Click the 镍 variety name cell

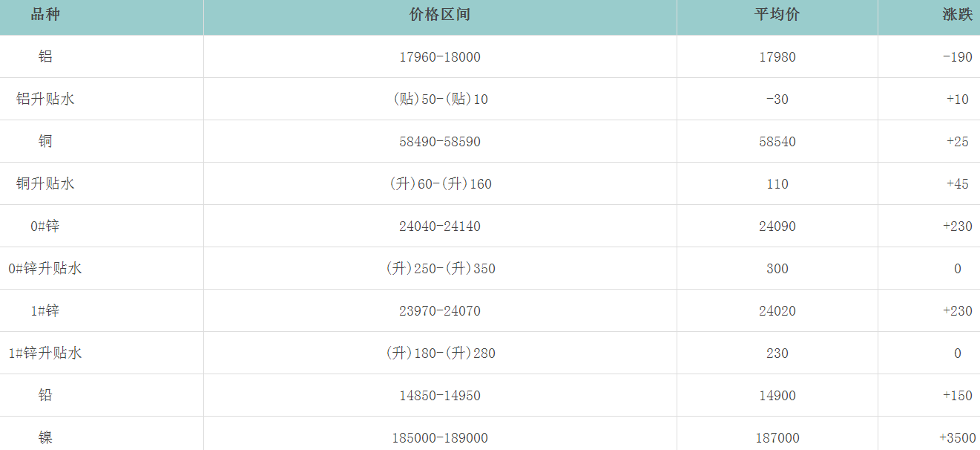pyautogui.click(x=45, y=437)
